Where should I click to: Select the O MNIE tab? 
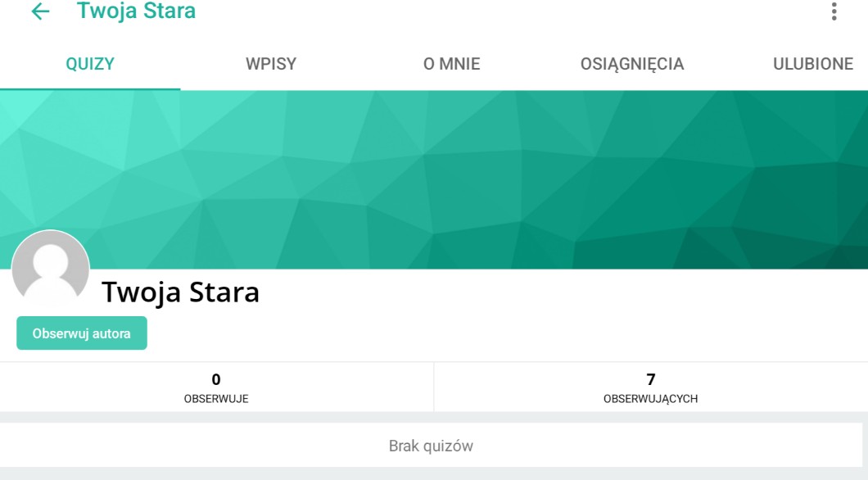click(x=451, y=64)
